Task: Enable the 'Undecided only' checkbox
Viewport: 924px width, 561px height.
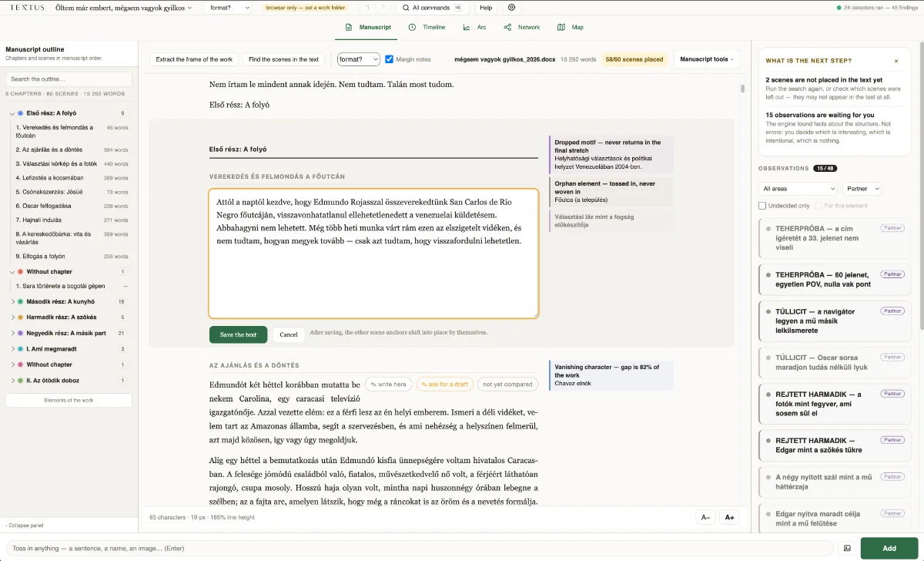Action: pos(762,206)
